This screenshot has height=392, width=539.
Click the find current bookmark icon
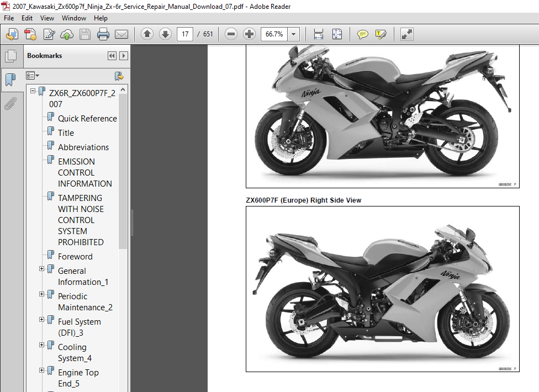tap(119, 76)
